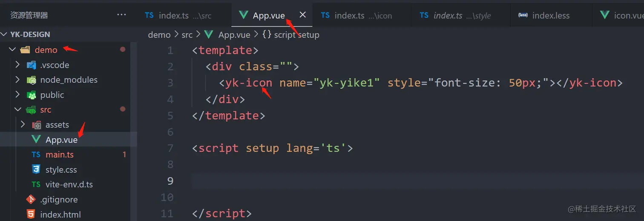Open the Explorer more actions ellipsis
Viewport: 644px width, 221px height.
coord(121,15)
